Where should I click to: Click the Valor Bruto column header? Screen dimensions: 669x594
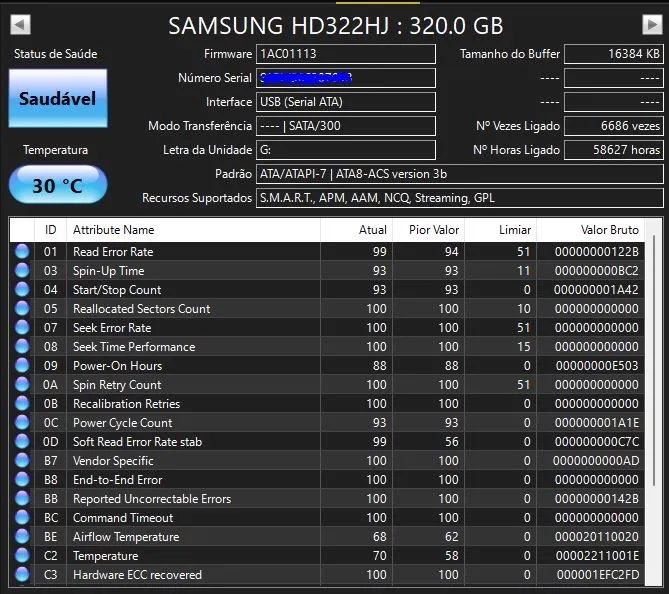(x=590, y=230)
